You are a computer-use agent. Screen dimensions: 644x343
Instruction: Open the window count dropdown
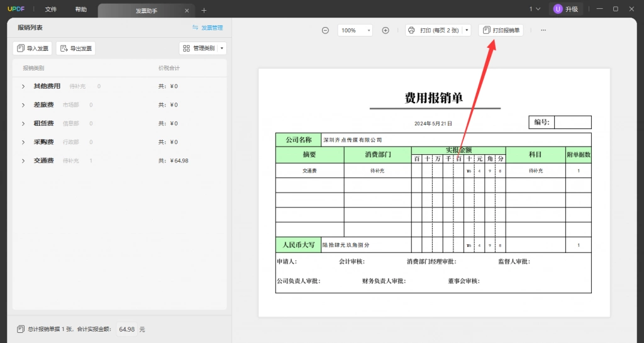coord(535,9)
